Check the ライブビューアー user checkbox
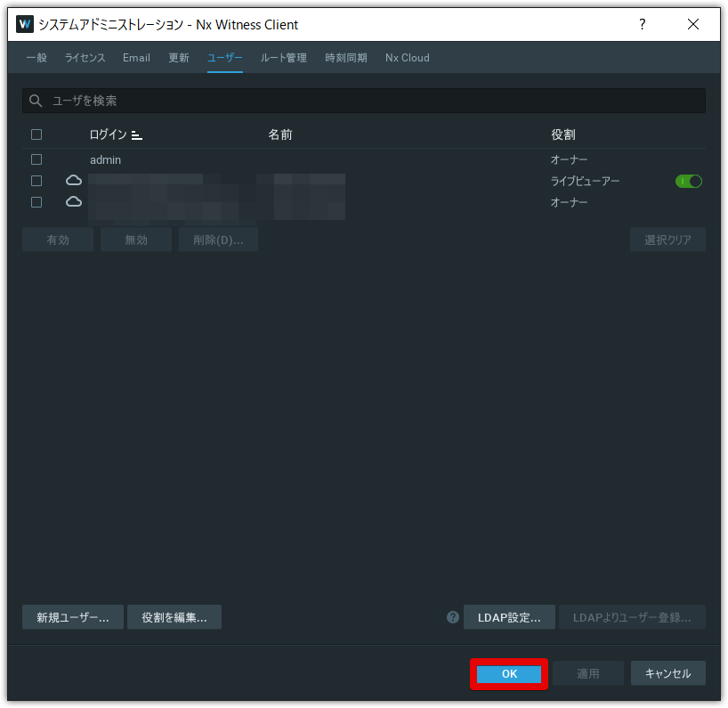This screenshot has height=708, width=728. [36, 181]
